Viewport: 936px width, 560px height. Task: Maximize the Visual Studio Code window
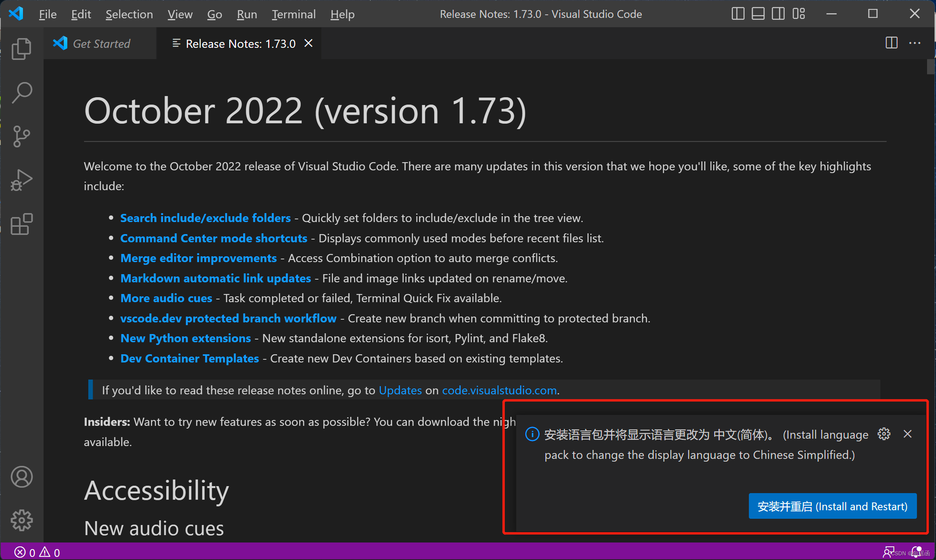click(873, 14)
